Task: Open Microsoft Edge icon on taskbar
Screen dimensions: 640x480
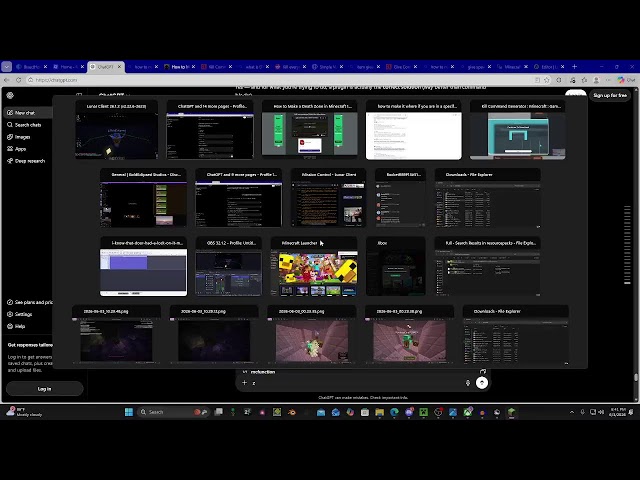Action: click(x=394, y=412)
